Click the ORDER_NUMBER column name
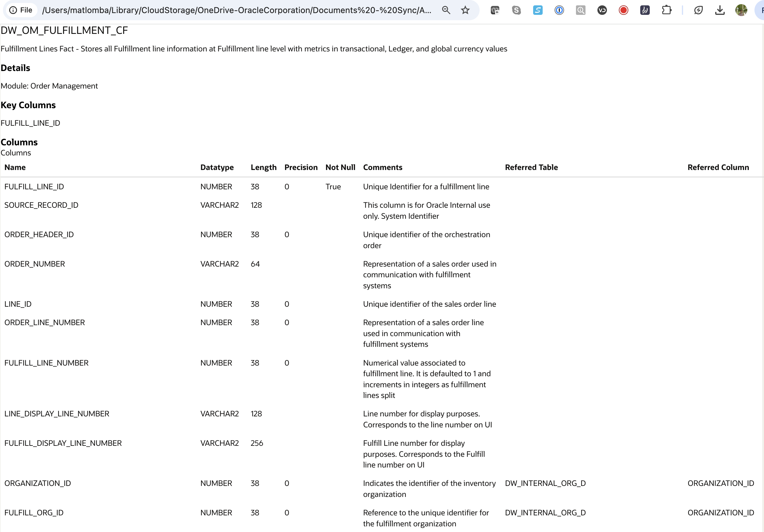Screen dimensions: 764x532 (x=35, y=264)
